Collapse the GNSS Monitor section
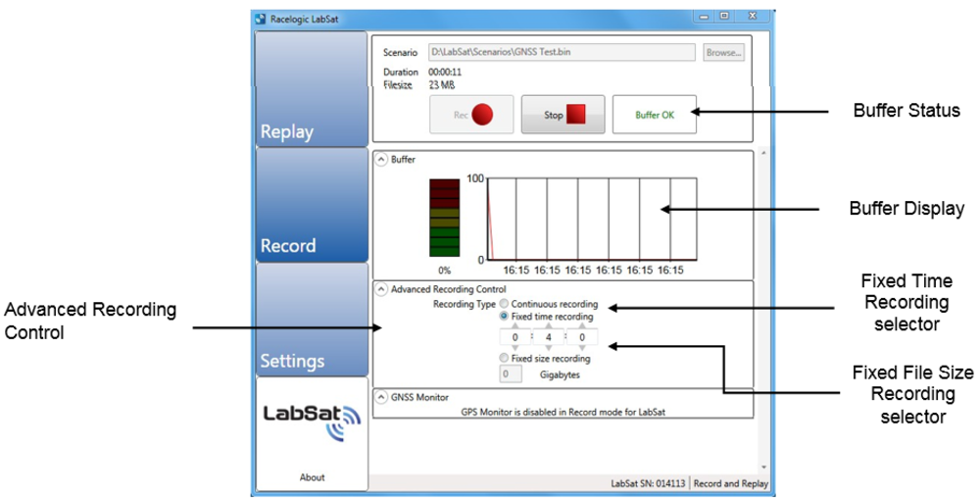 [381, 397]
